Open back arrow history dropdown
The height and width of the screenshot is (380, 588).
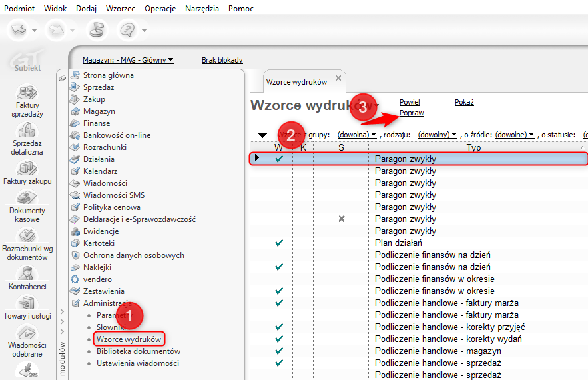[x=34, y=30]
